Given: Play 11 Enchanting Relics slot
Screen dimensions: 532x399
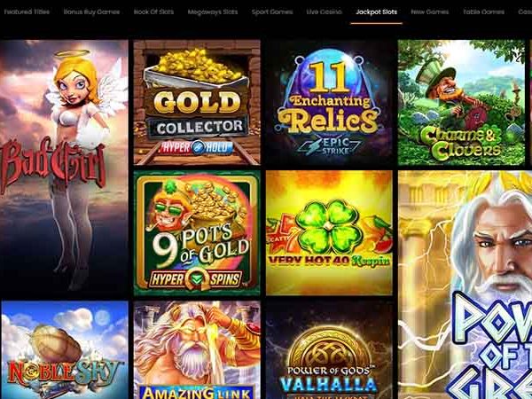Looking at the screenshot, I should pos(329,103).
